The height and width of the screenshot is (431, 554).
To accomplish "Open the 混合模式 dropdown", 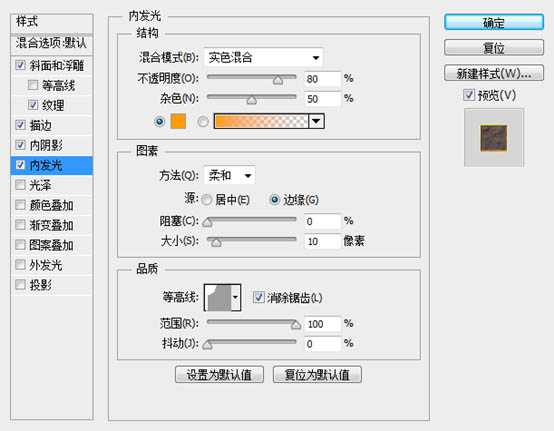I will point(263,57).
